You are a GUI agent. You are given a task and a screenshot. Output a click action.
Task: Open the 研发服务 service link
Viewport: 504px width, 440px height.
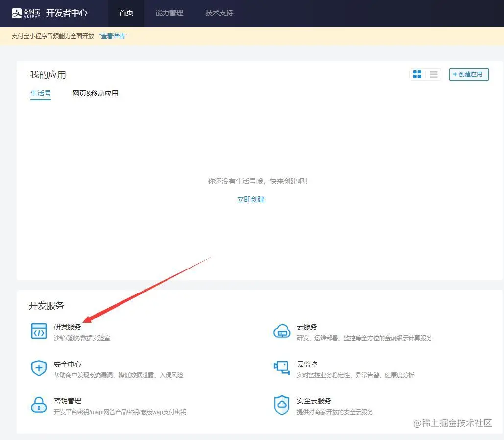pyautogui.click(x=68, y=327)
